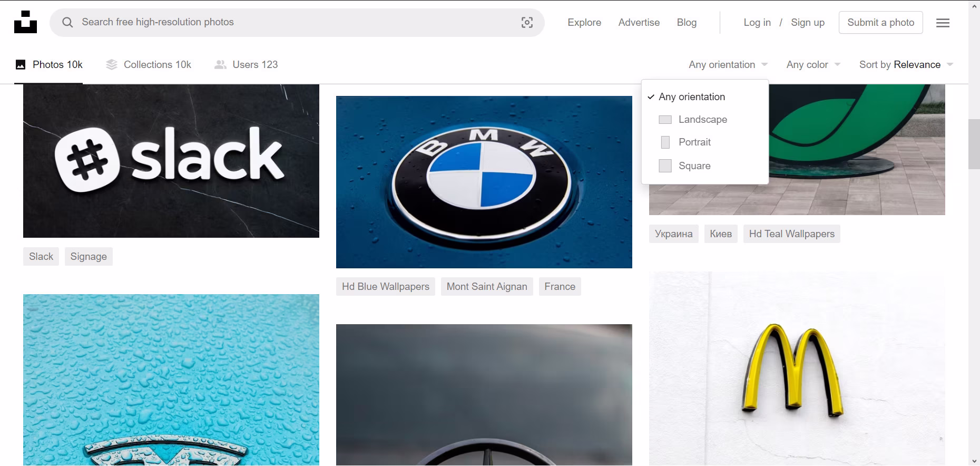Select the Landscape orientation icon
Image resolution: width=980 pixels, height=466 pixels.
(665, 120)
